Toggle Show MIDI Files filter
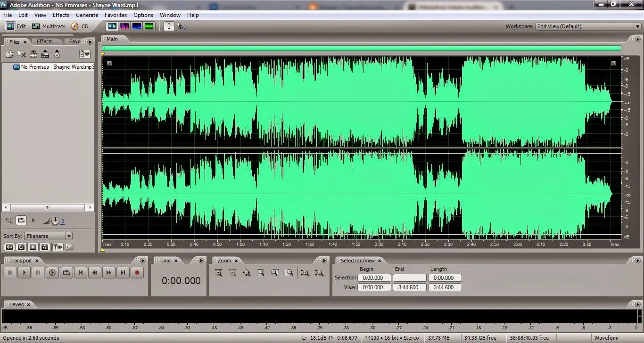This screenshot has height=343, width=644. 45,247
